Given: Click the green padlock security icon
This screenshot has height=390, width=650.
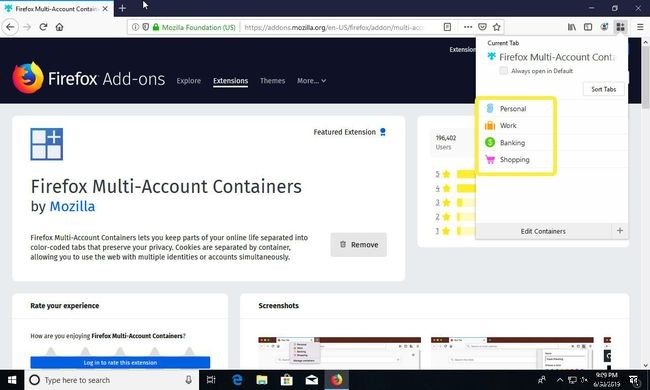Looking at the screenshot, I should coord(156,27).
